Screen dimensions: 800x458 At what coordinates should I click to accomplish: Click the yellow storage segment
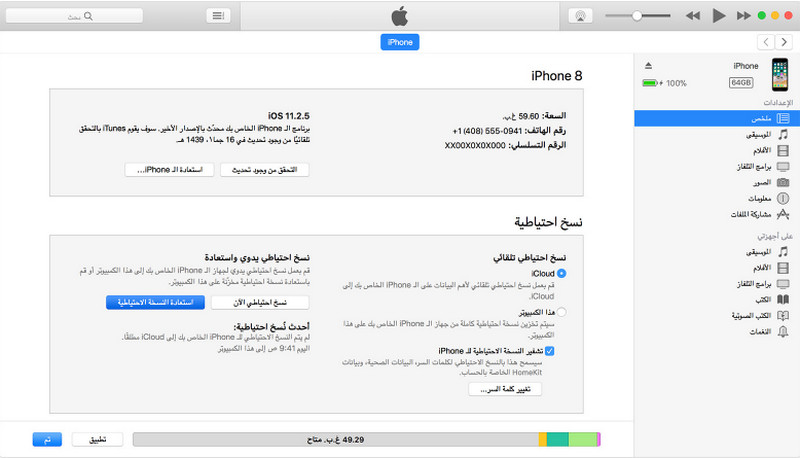(543, 440)
